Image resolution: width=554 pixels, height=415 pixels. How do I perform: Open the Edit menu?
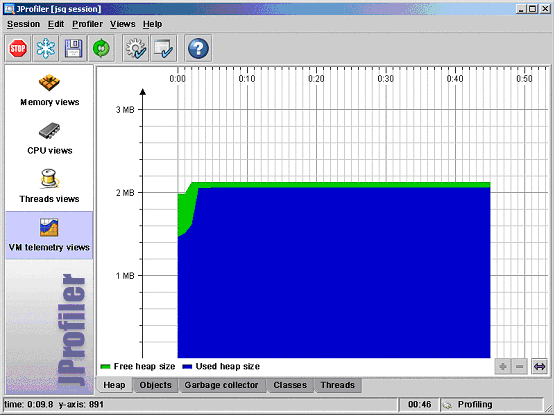pos(56,24)
